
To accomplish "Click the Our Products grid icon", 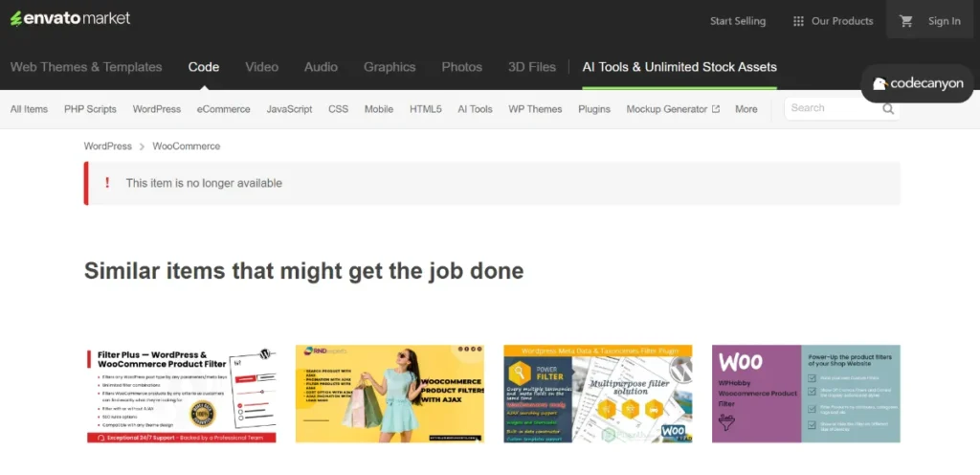I will coord(798,21).
